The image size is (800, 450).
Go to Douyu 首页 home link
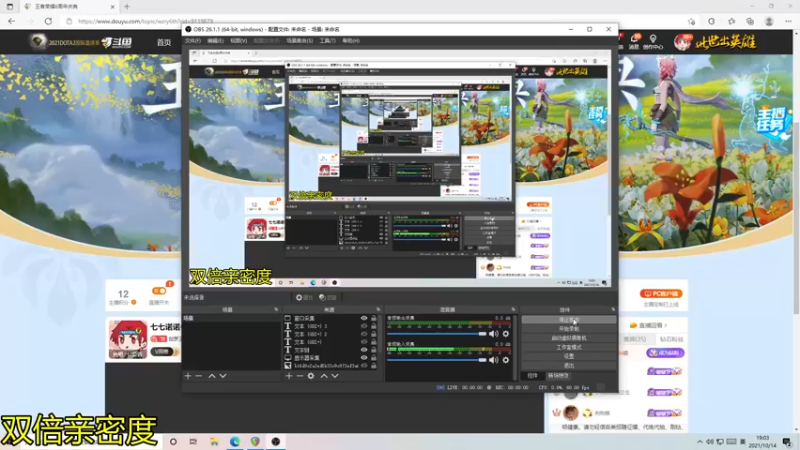point(164,43)
